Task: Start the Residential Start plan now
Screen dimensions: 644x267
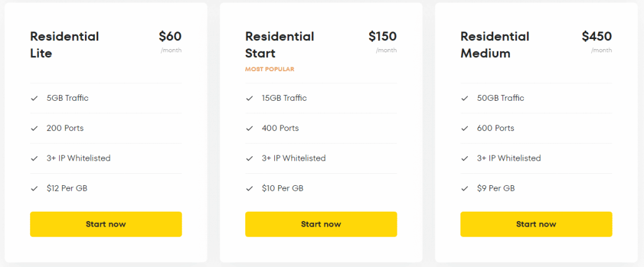Action: (x=321, y=224)
